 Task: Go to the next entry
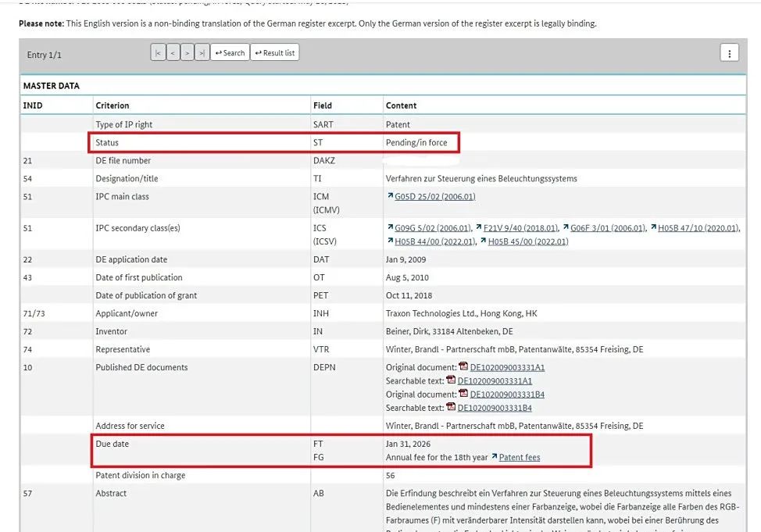tap(188, 53)
